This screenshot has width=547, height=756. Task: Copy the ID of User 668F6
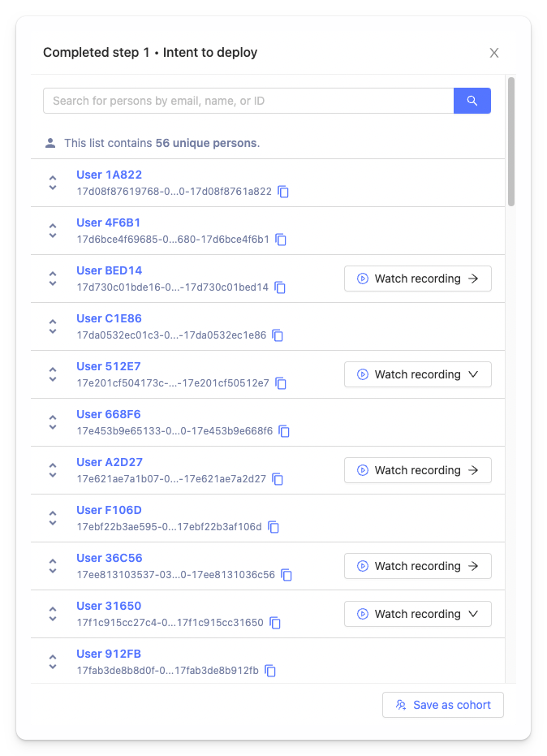pyautogui.click(x=284, y=431)
